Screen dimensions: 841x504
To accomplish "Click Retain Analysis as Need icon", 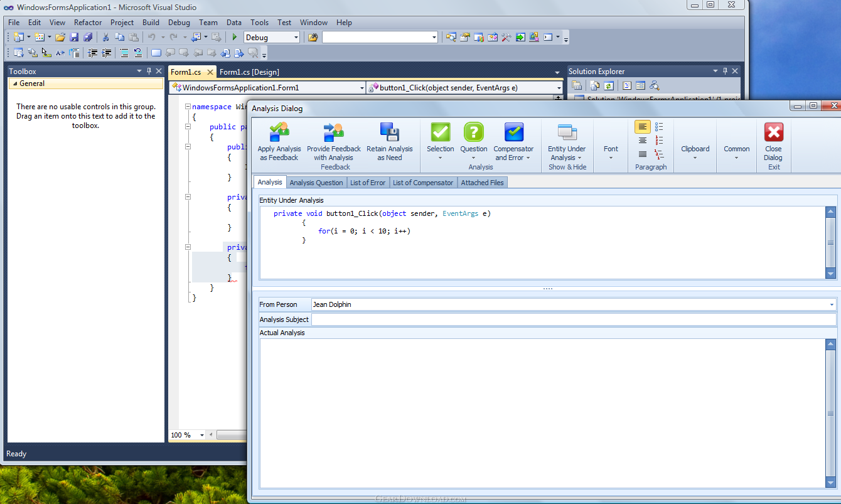I will click(390, 132).
